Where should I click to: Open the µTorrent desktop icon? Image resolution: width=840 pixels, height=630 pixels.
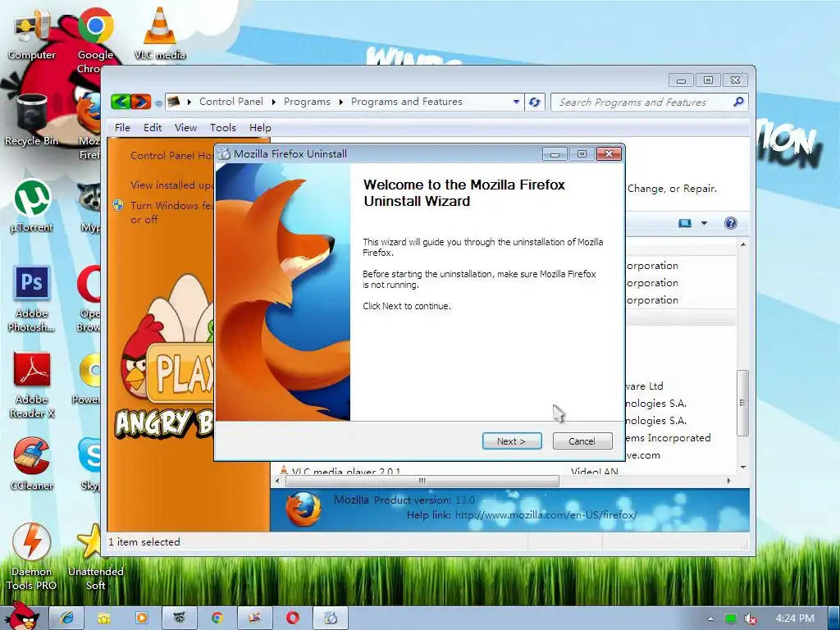click(32, 206)
